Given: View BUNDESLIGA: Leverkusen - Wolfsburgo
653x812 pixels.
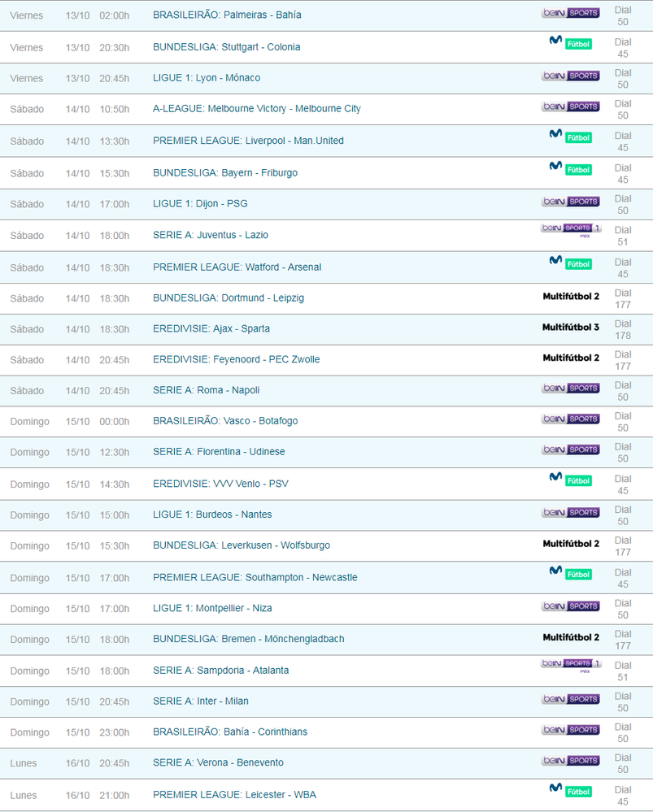Looking at the screenshot, I should 242,545.
